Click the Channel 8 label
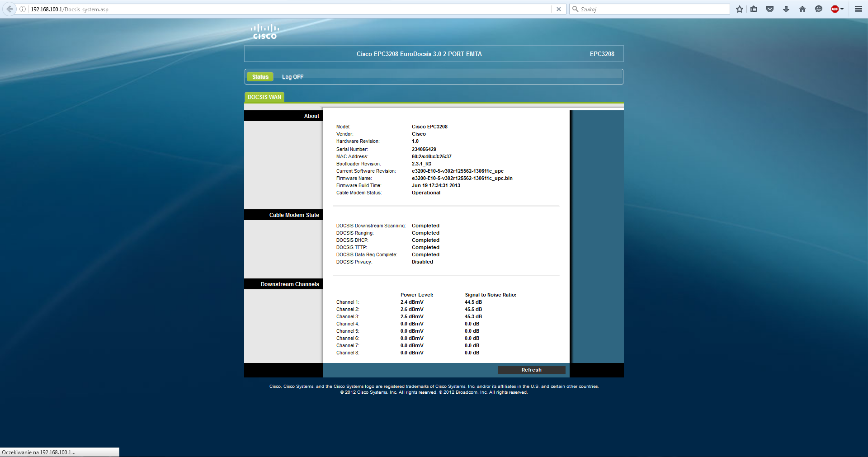The width and height of the screenshot is (868, 457). pyautogui.click(x=348, y=353)
